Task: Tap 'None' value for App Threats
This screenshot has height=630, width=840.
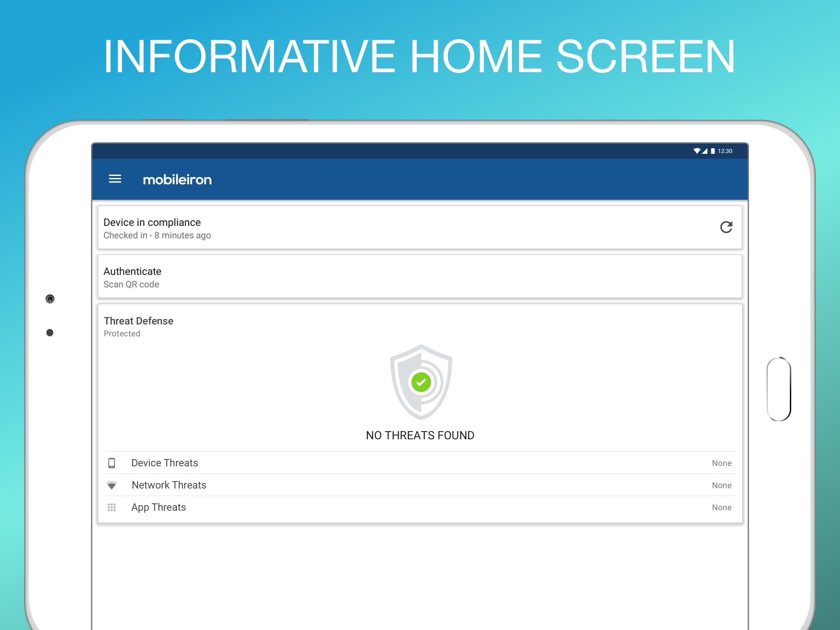Action: [x=722, y=507]
